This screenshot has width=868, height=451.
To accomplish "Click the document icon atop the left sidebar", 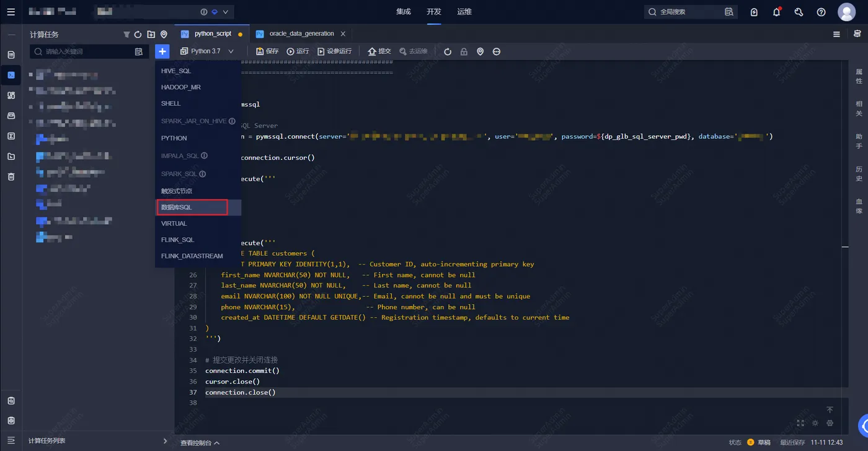I will click(x=11, y=55).
